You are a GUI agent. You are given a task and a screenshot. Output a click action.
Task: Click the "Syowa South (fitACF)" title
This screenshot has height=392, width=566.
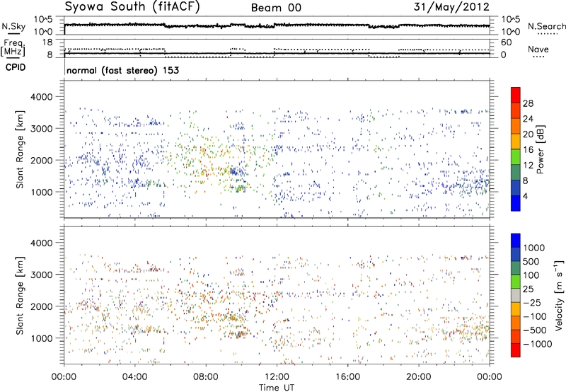coord(132,6)
